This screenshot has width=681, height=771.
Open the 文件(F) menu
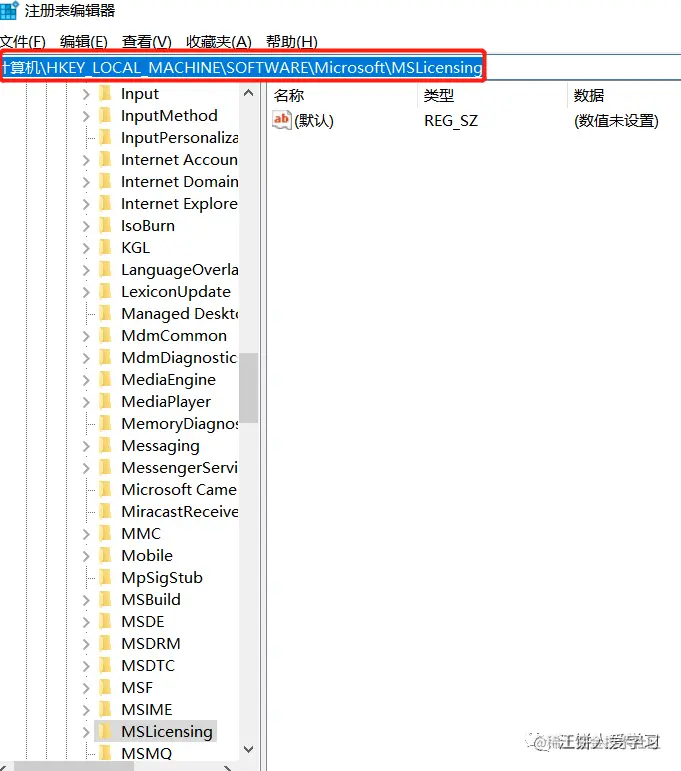coord(23,42)
